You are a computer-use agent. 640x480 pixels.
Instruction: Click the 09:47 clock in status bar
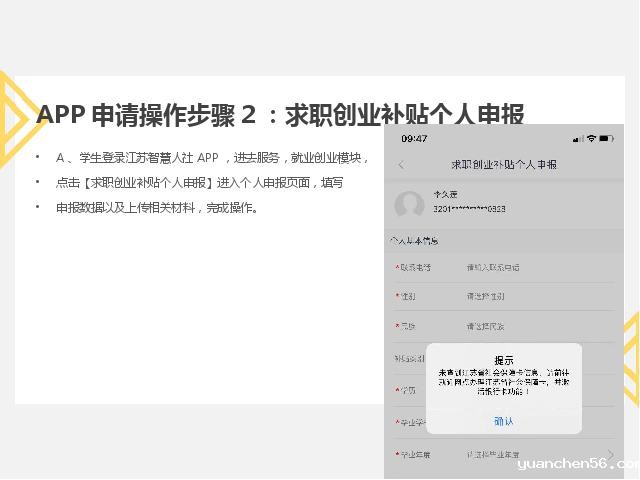[x=414, y=138]
